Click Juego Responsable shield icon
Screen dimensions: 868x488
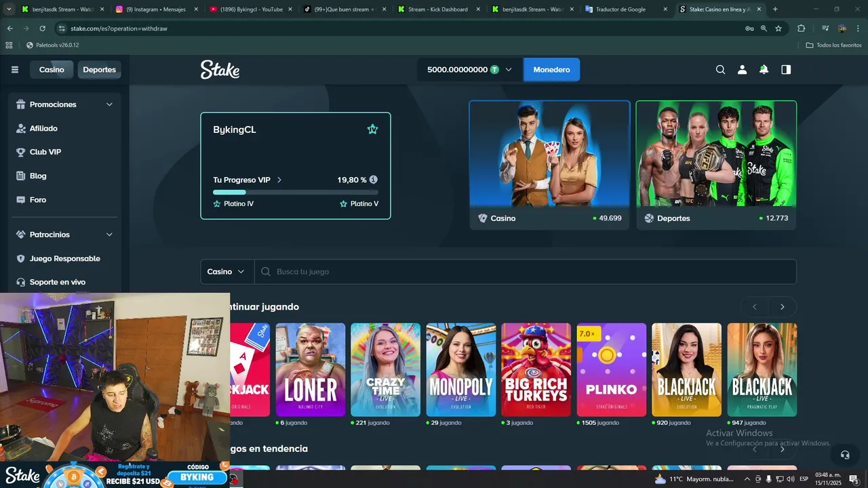20,258
